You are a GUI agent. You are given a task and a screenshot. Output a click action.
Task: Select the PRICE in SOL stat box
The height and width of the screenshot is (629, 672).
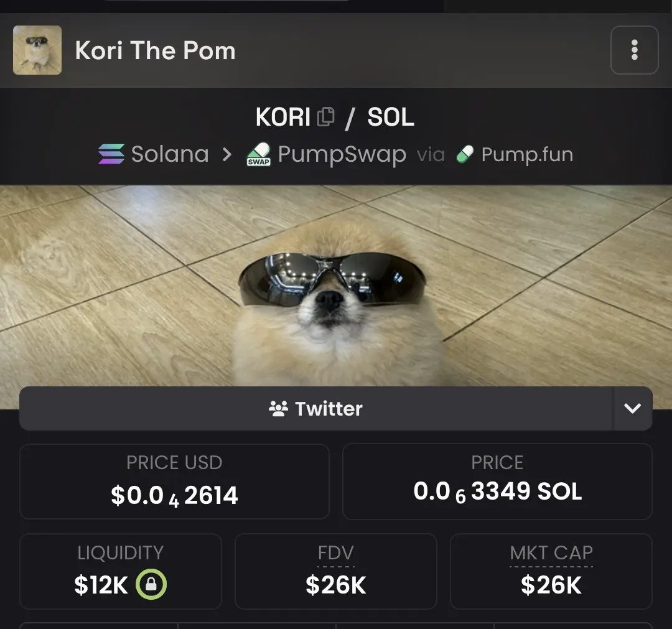click(497, 481)
